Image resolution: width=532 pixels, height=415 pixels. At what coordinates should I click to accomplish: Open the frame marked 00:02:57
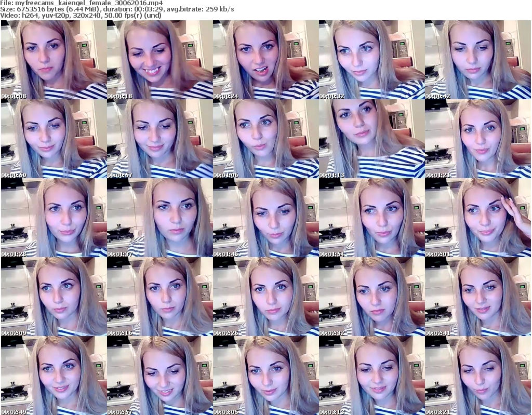point(160,376)
